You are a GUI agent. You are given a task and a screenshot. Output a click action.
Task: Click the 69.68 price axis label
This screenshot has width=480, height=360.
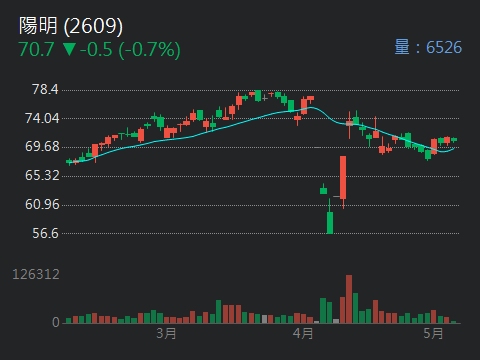coord(42,146)
